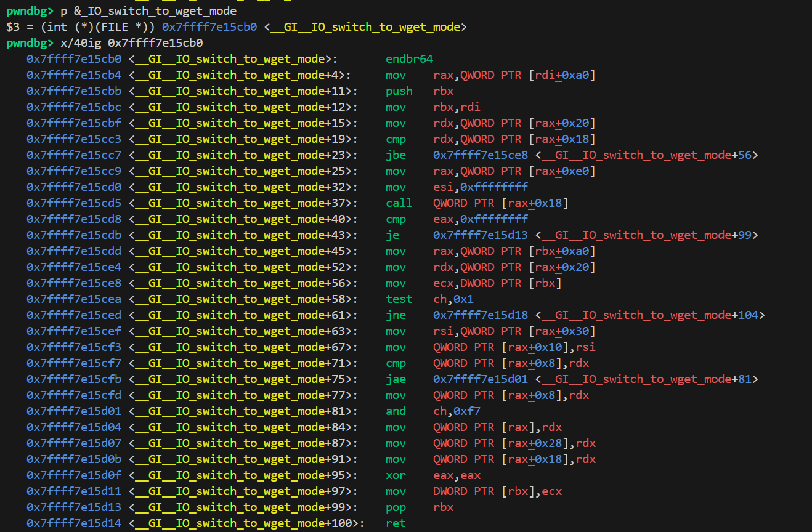Click the 'test' mnemonic at offset +58
Image resolution: width=812 pixels, height=532 pixels.
click(399, 299)
